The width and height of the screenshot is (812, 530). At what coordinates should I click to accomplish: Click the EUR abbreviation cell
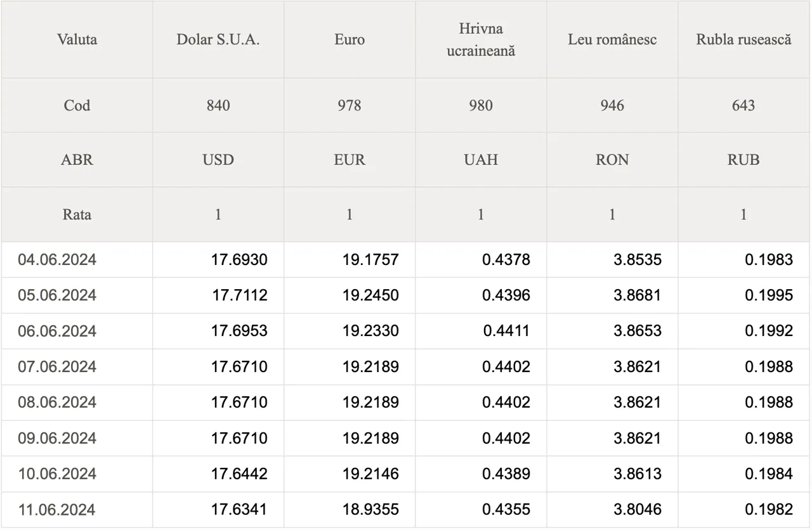click(x=350, y=160)
